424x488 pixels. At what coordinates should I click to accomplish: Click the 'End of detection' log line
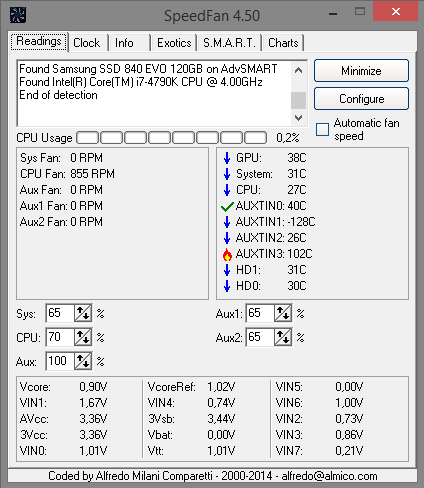(58, 95)
